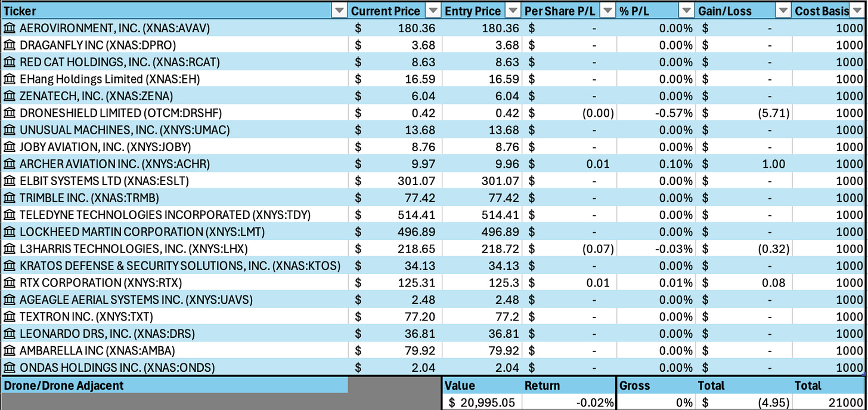
Task: Open the Ticker column filter dropdown
Action: tap(339, 11)
